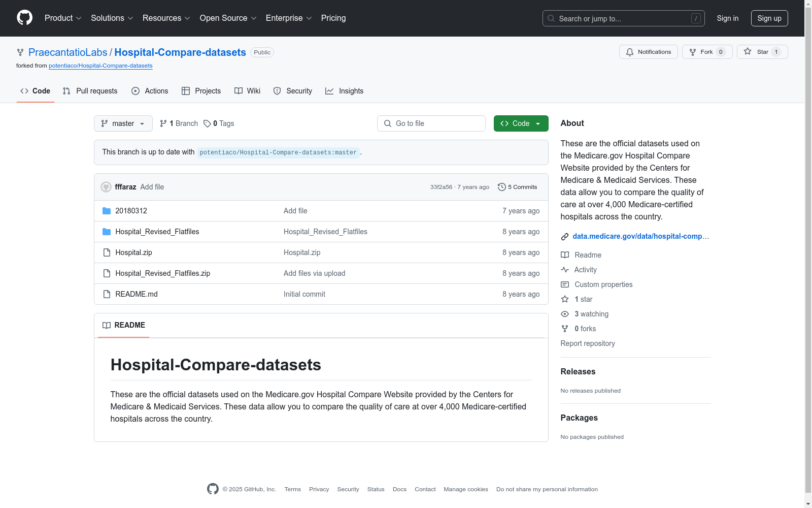Open the potentiaco upstream branch link
Image resolution: width=812 pixels, height=508 pixels.
pyautogui.click(x=278, y=152)
